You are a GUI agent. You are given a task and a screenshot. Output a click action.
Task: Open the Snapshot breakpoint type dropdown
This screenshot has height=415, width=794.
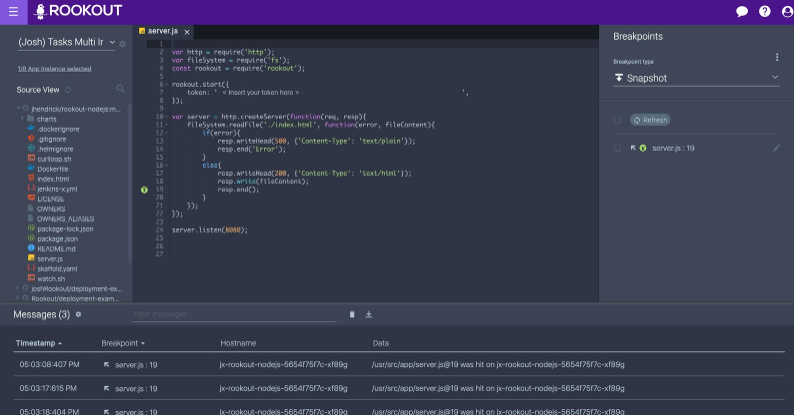tap(696, 78)
